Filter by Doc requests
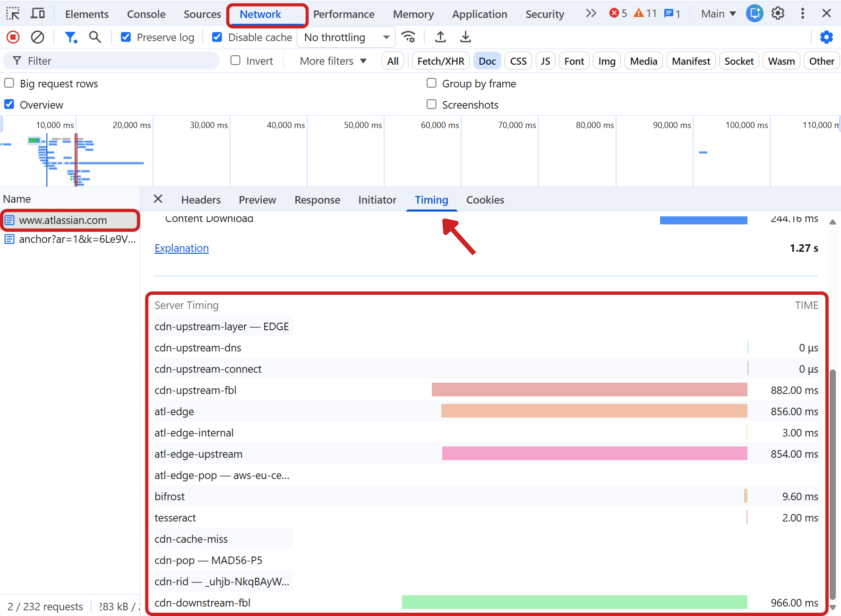 point(487,61)
